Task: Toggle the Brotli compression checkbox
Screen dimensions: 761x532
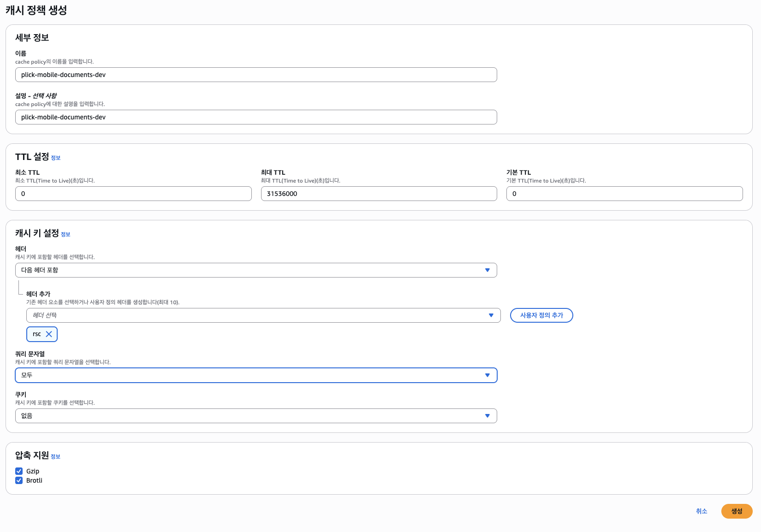Action: 19,480
